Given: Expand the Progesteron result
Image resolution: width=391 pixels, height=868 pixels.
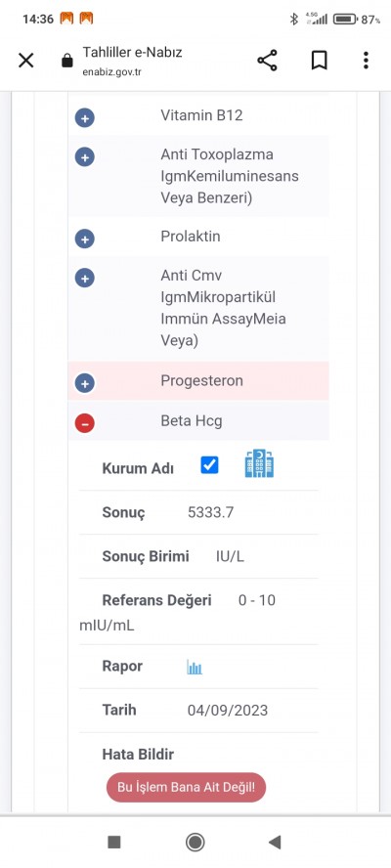Looking at the screenshot, I should point(85,383).
